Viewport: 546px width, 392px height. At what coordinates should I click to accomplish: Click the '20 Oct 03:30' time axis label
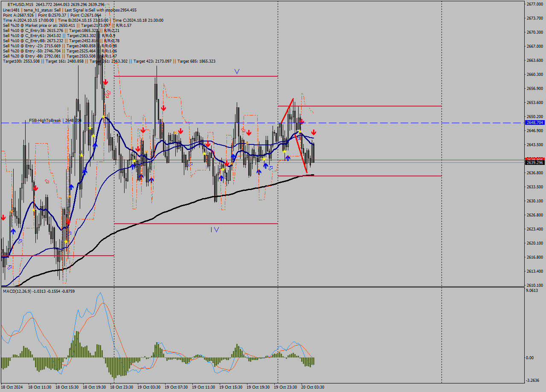point(313,387)
